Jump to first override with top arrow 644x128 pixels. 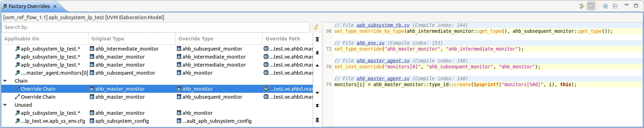coord(317,39)
